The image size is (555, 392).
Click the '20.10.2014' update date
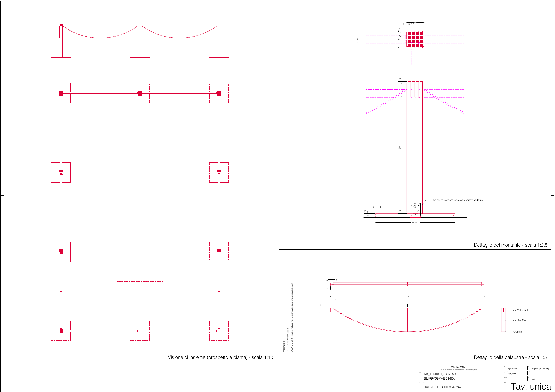pyautogui.click(x=512, y=374)
